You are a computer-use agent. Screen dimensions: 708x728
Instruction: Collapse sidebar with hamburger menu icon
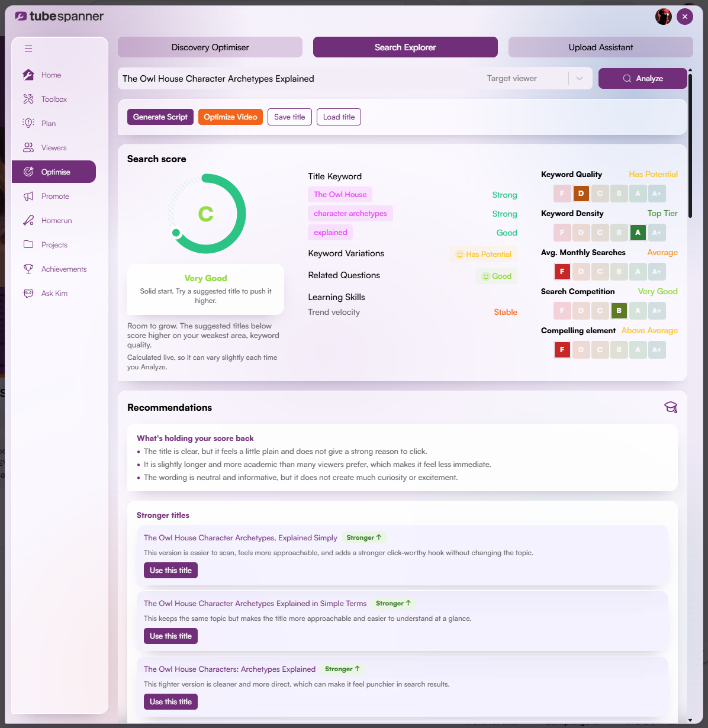28,49
